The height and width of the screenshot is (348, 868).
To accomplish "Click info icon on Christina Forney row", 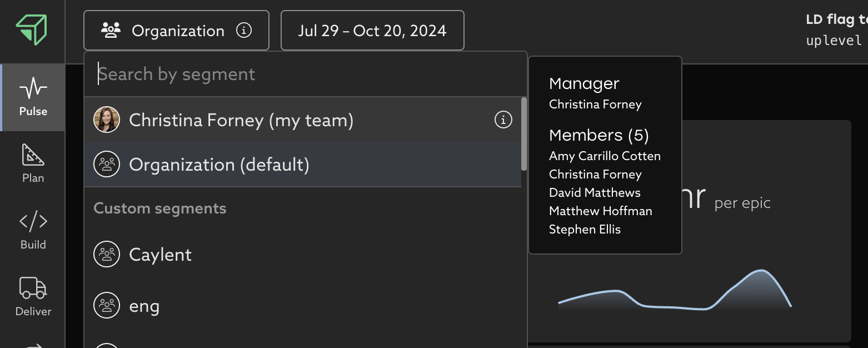I will click(503, 120).
